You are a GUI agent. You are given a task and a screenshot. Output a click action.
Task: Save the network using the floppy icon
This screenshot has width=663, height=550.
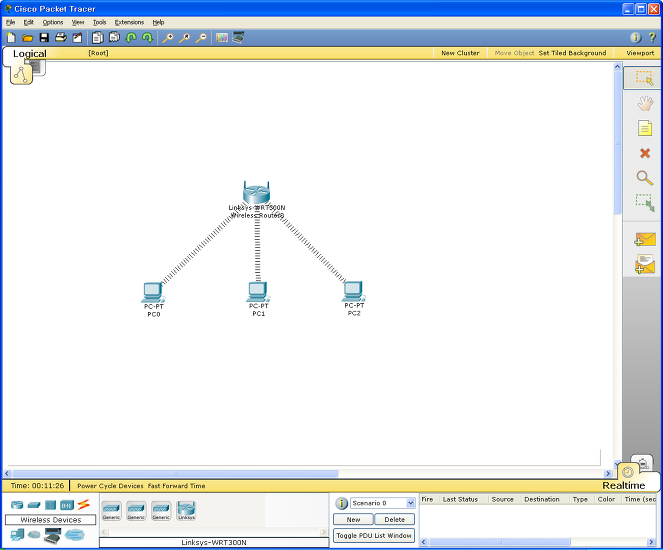tap(44, 38)
